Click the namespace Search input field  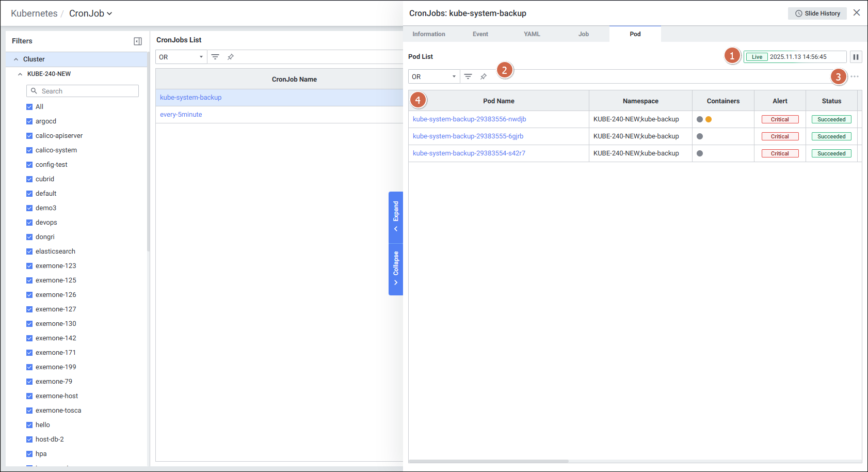pos(83,91)
